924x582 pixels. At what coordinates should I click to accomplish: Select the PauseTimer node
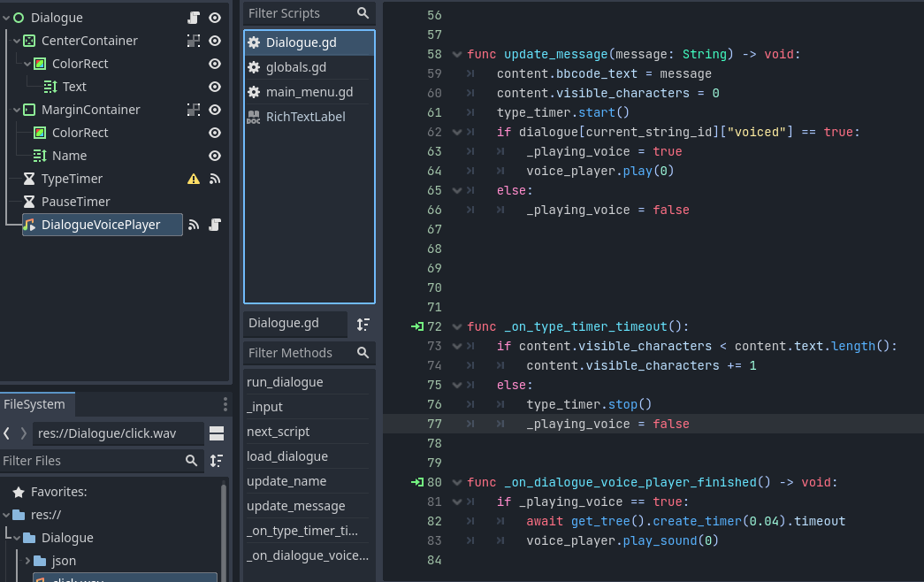[75, 202]
